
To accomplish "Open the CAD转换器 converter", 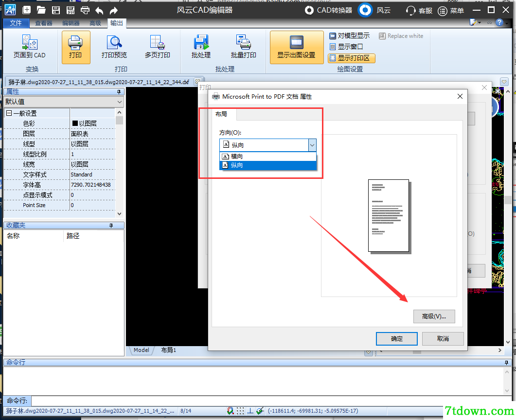I will pyautogui.click(x=328, y=10).
